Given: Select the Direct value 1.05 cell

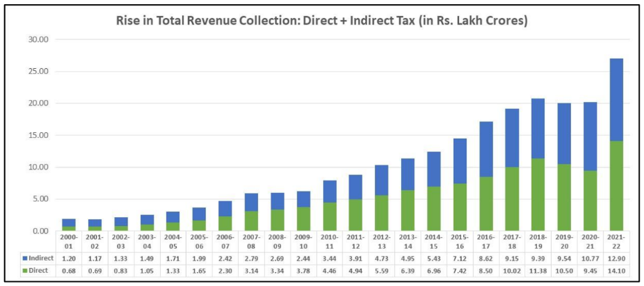Looking at the screenshot, I should [x=146, y=271].
